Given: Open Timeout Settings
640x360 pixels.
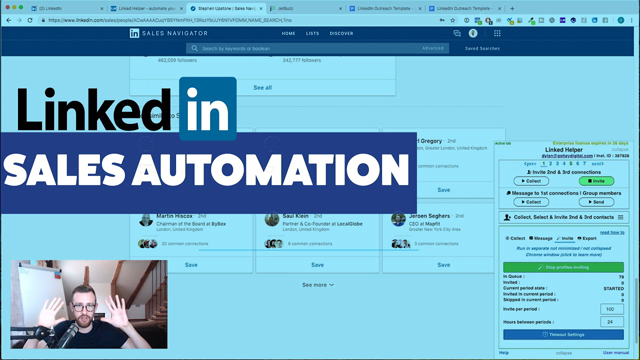Looking at the screenshot, I should (563, 334).
